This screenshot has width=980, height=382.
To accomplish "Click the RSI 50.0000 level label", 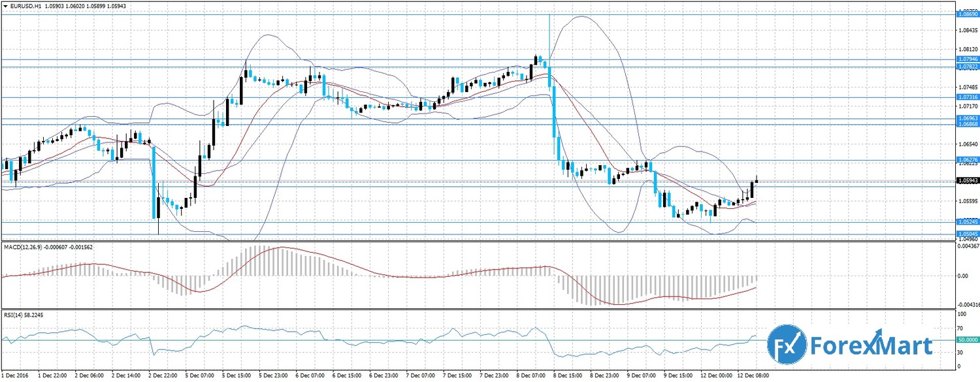I will (966, 340).
